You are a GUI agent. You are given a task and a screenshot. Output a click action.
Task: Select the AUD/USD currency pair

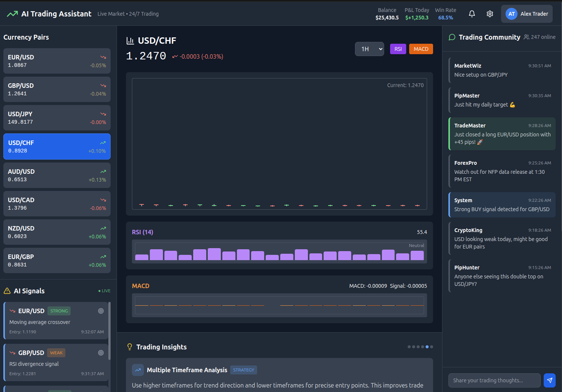click(x=57, y=175)
